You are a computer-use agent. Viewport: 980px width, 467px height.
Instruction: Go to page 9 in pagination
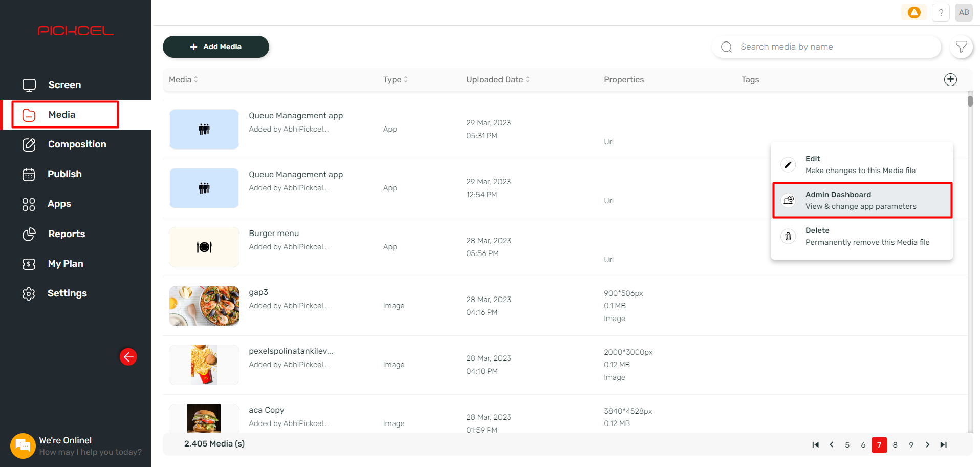tap(911, 444)
